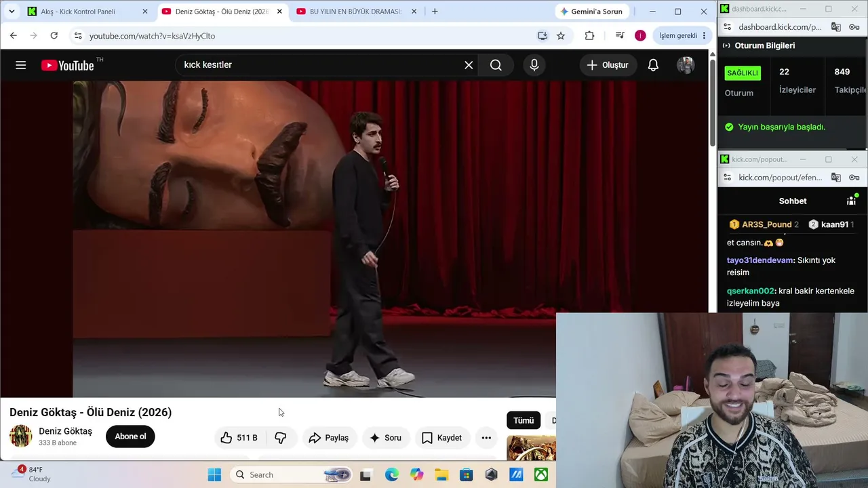Open Deniz Göktaş channel avatar

pos(21,436)
